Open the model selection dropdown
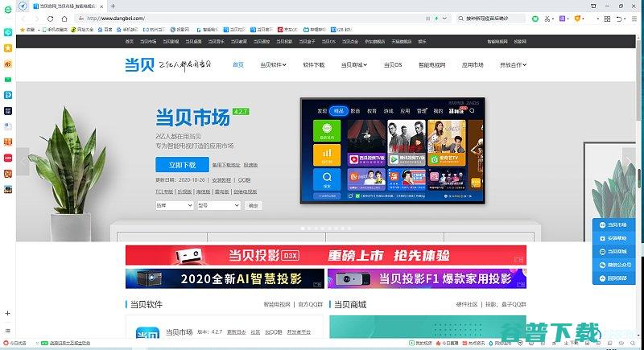644x350 pixels. pyautogui.click(x=219, y=205)
